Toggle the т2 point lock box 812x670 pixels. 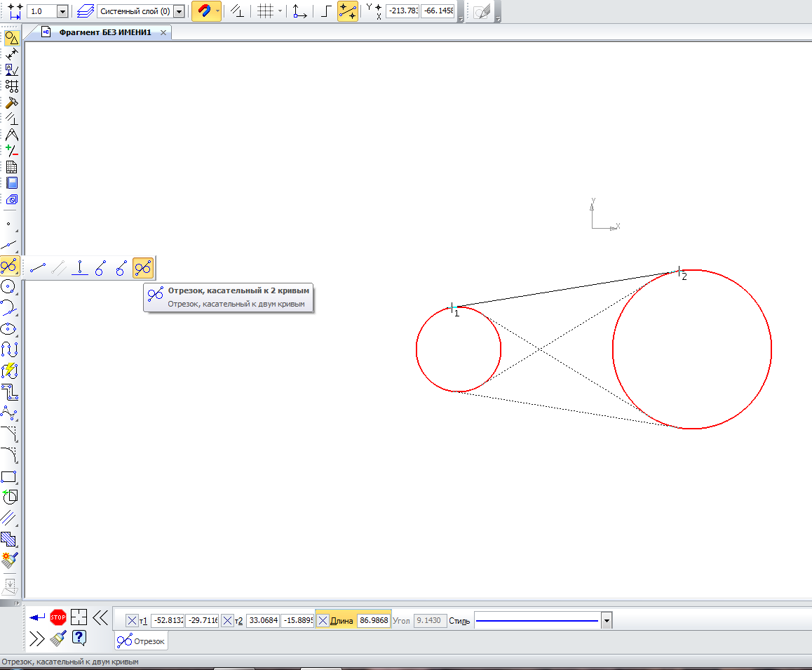tap(227, 620)
